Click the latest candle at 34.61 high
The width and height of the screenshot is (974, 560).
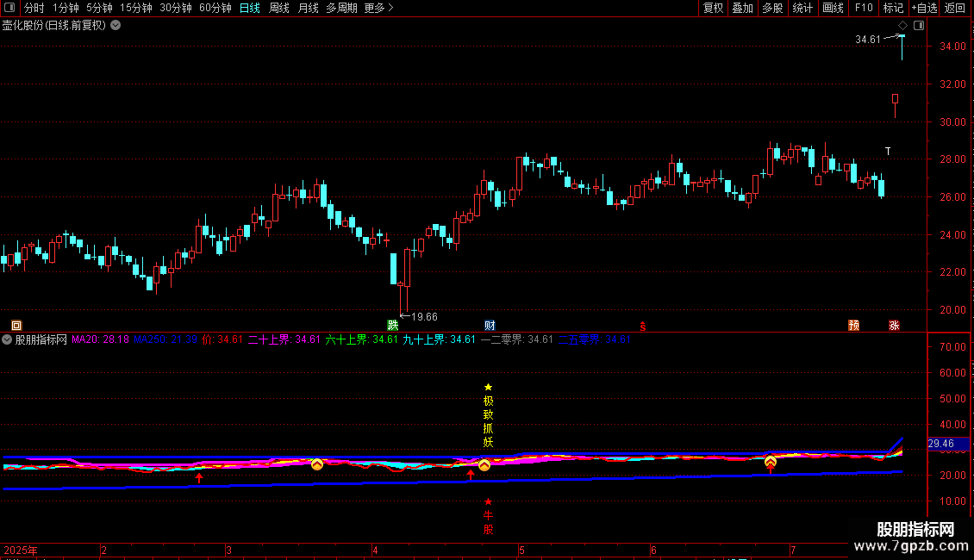click(902, 47)
